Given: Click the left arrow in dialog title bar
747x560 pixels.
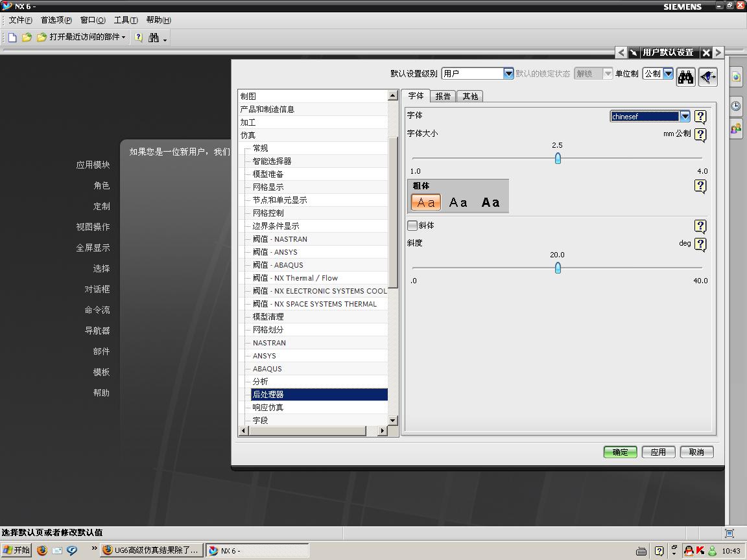Looking at the screenshot, I should (621, 52).
